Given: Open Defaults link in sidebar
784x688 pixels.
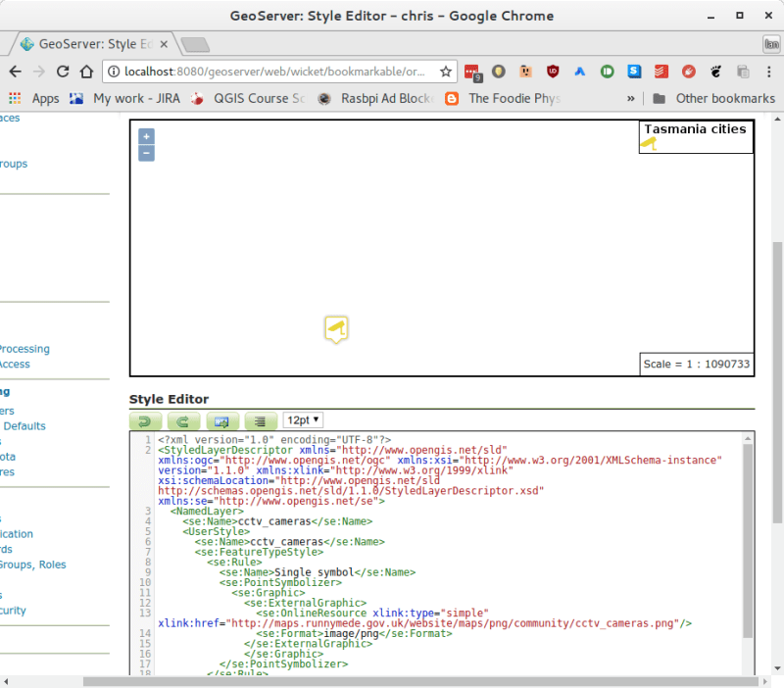Looking at the screenshot, I should (x=24, y=426).
